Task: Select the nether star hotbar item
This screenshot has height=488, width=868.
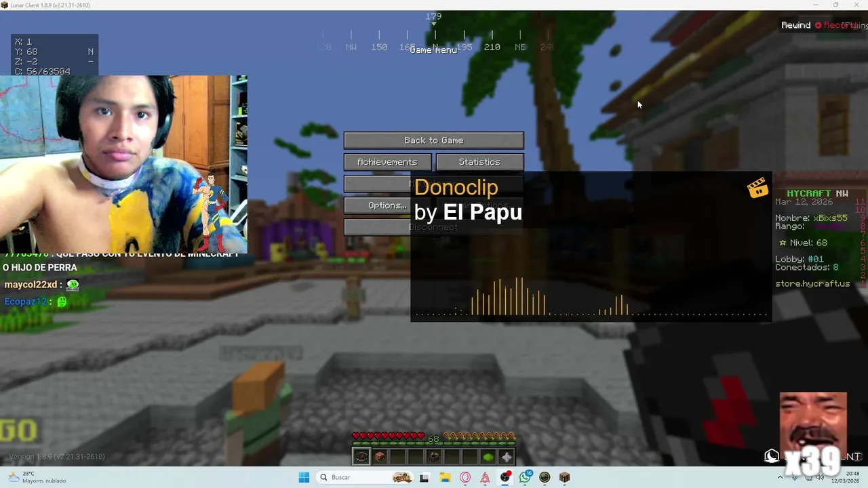Action: (507, 457)
